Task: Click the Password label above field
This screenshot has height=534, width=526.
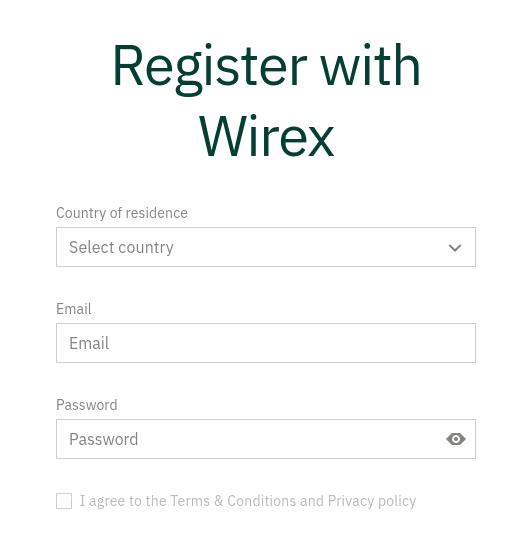Action: (x=87, y=405)
